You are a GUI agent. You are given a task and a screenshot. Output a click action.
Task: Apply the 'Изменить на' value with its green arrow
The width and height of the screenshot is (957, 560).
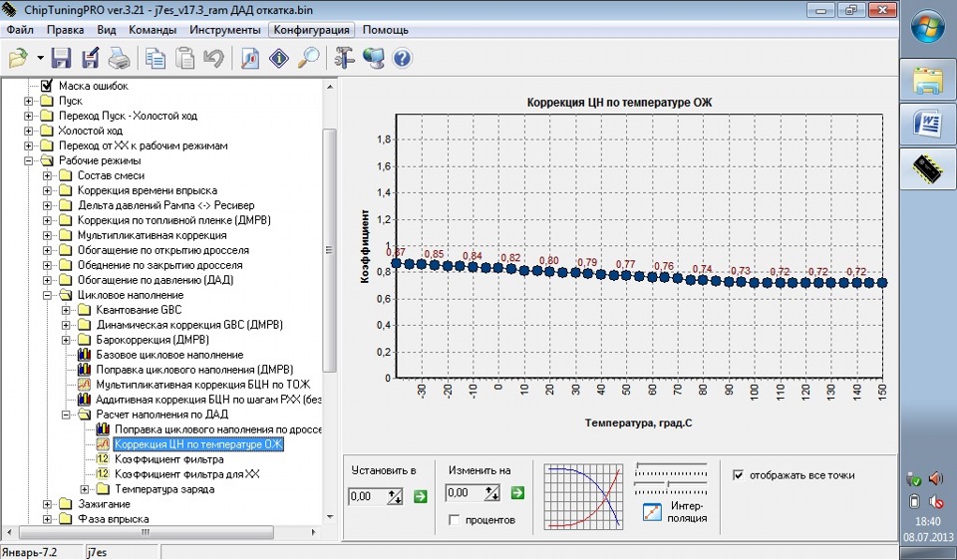517,493
